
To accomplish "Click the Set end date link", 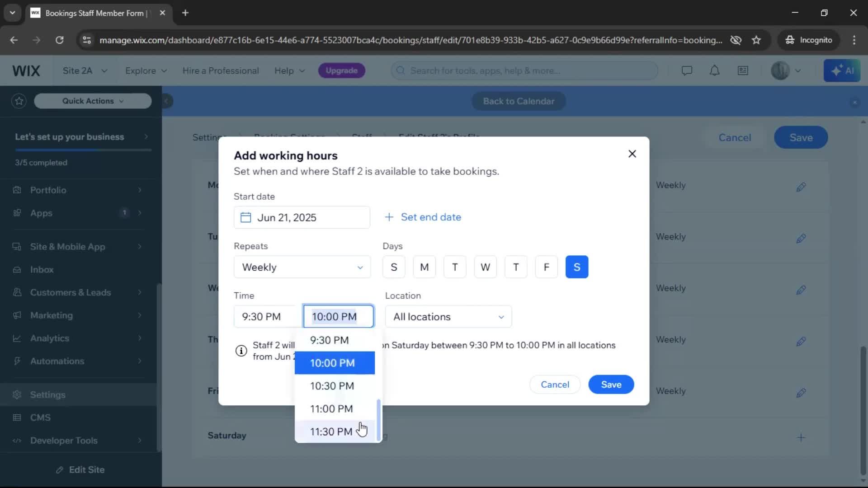I will coord(423,217).
